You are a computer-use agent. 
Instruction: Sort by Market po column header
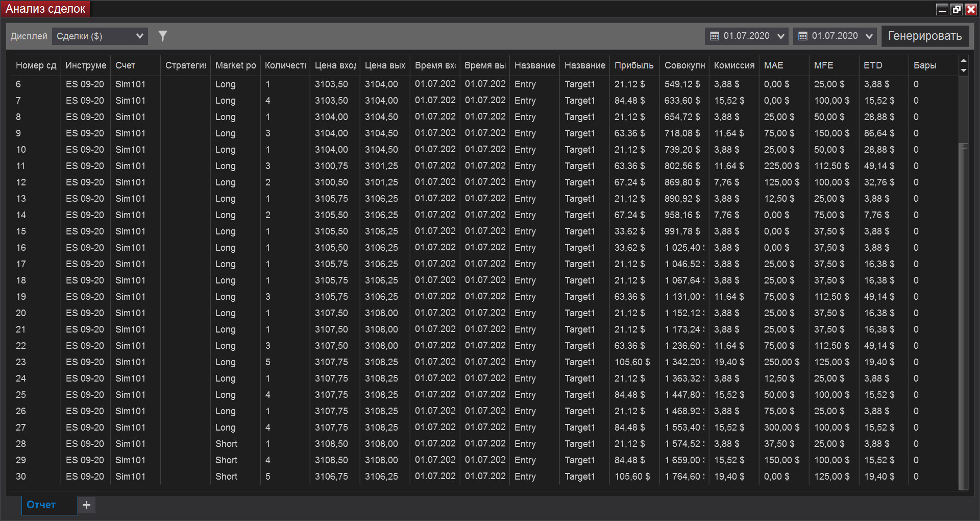[235, 65]
